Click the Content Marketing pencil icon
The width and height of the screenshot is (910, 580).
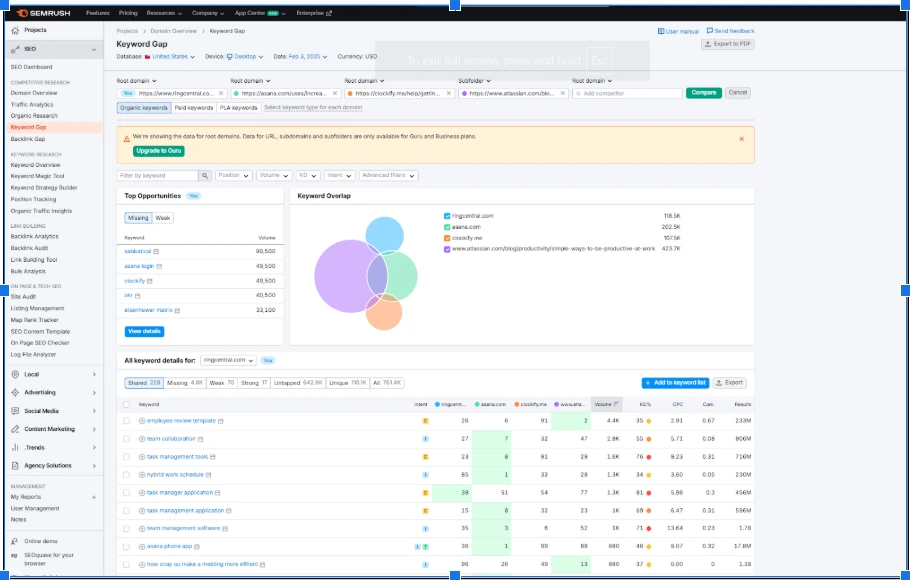15,429
